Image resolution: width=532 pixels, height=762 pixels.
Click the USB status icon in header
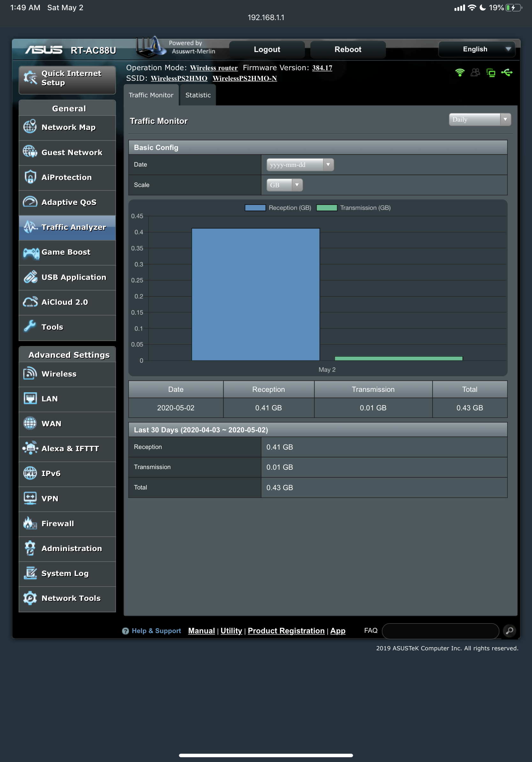click(507, 72)
